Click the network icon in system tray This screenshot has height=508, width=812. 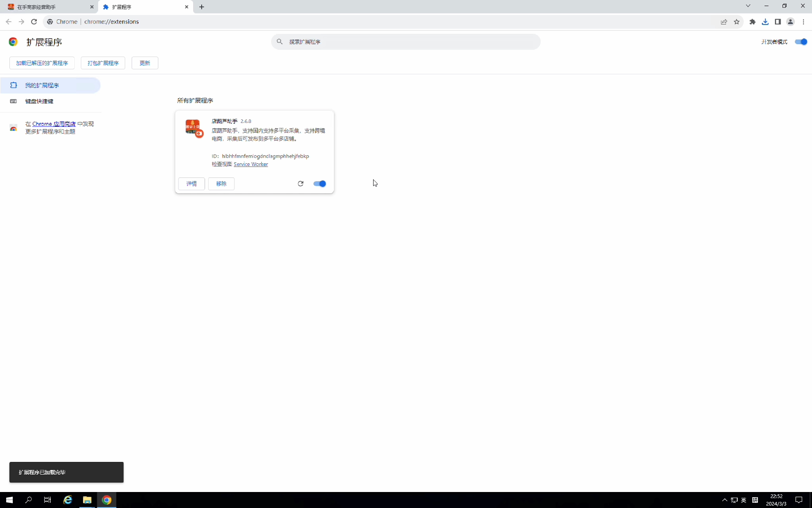coord(734,500)
